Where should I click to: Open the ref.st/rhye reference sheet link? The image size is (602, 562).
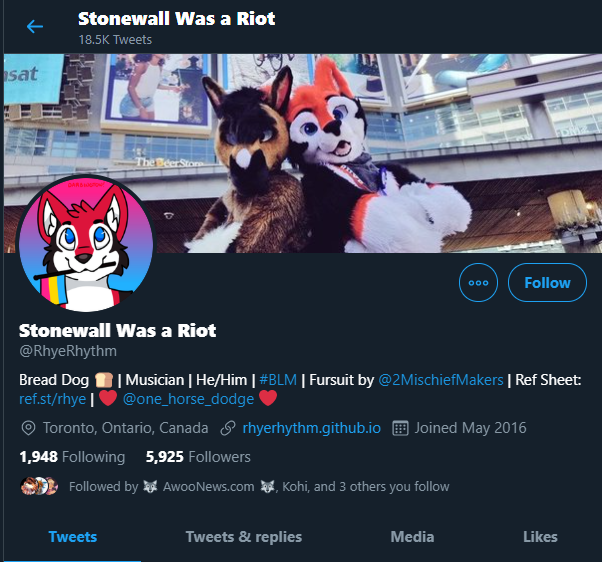[x=53, y=399]
